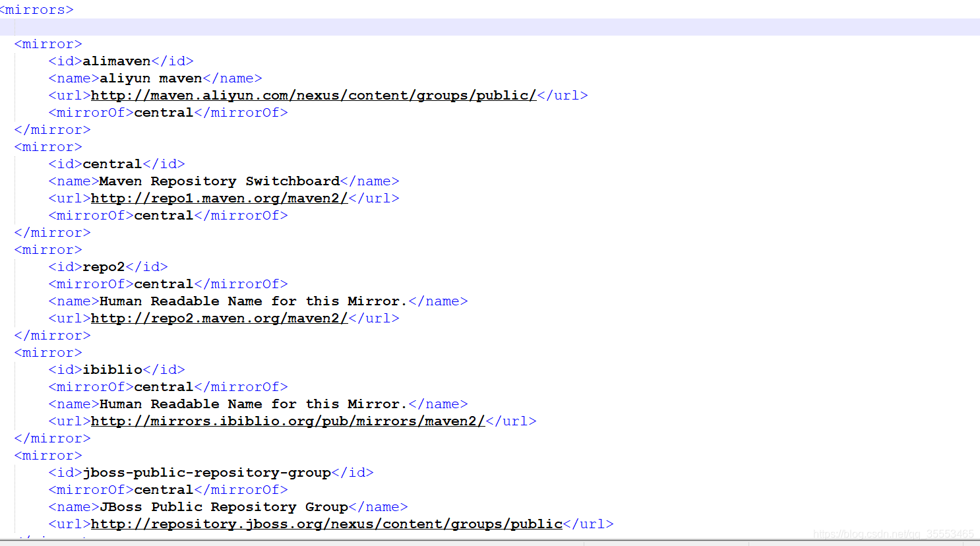Click the id jboss-public-repository-group

click(x=206, y=473)
